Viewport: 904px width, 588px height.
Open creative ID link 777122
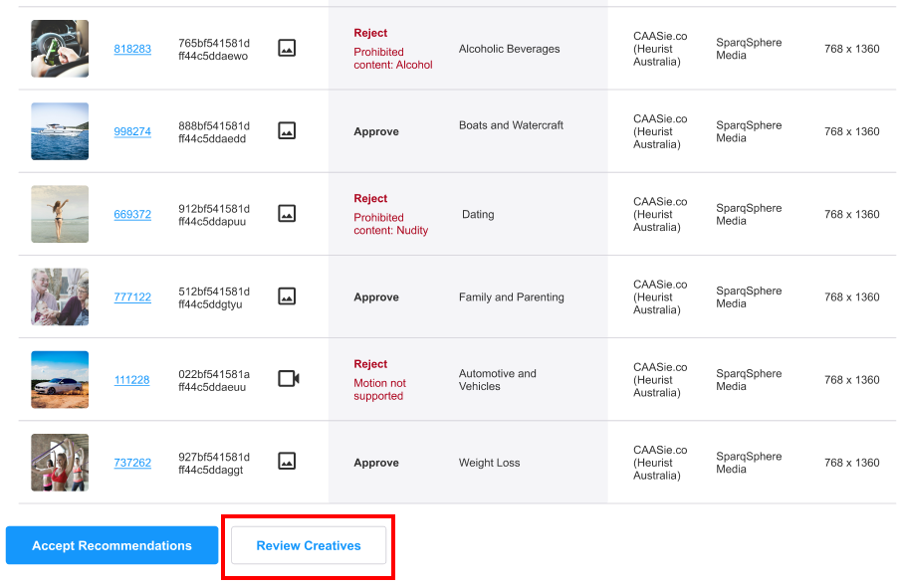[132, 297]
